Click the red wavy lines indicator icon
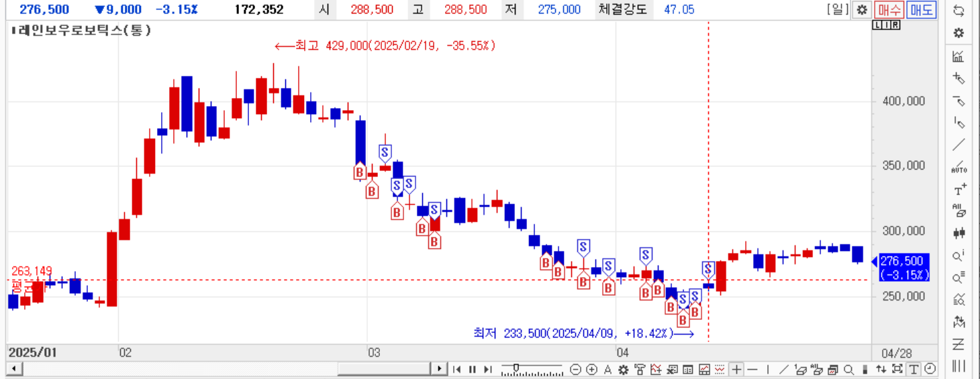This screenshot has width=980, height=379. [720, 369]
